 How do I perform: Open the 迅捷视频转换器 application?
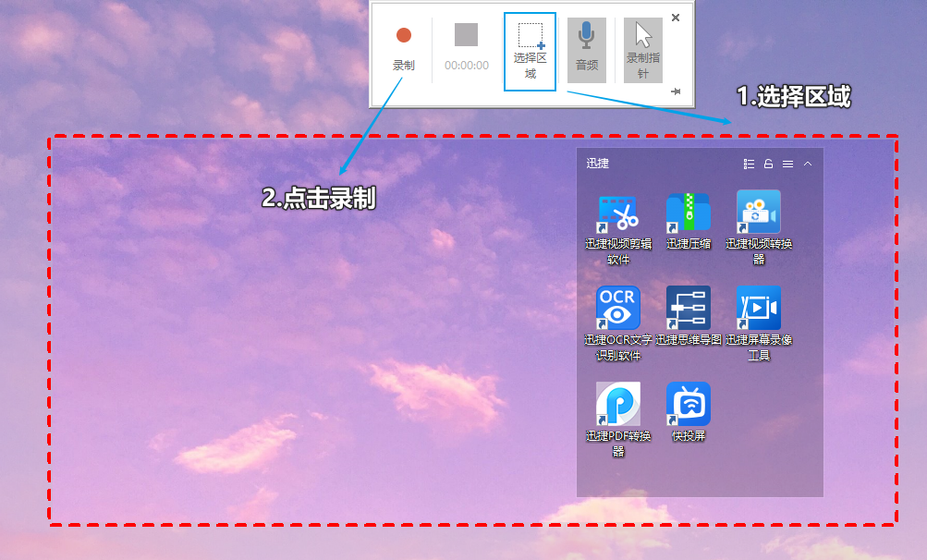(758, 212)
